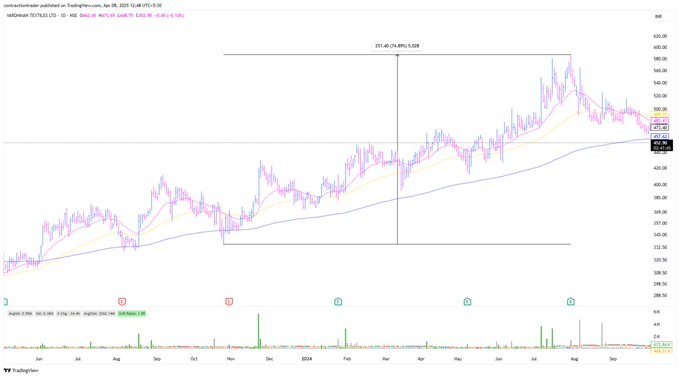Click the U/D Ratio 1.89 green label
The height and width of the screenshot is (377, 680).
coord(132,313)
